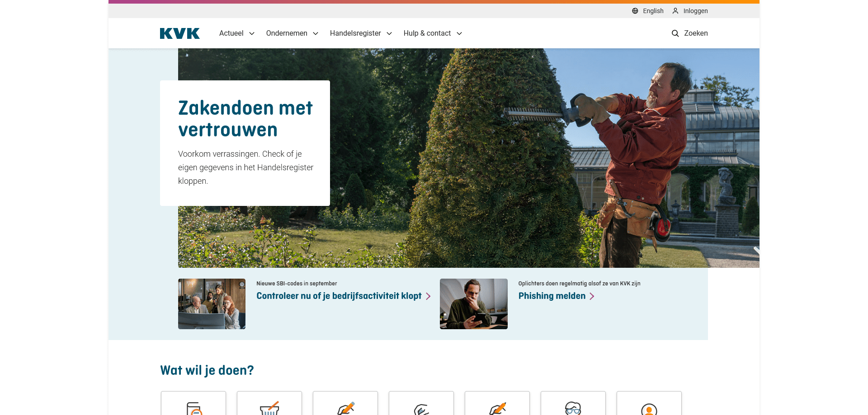Expand the Hulp & contact chevron
This screenshot has width=868, height=415.
click(x=459, y=33)
